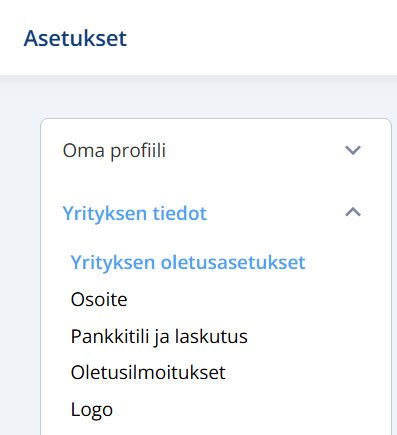This screenshot has width=397, height=435.
Task: Collapse the Yrityksen tiedot chevron arrow
Action: point(353,212)
